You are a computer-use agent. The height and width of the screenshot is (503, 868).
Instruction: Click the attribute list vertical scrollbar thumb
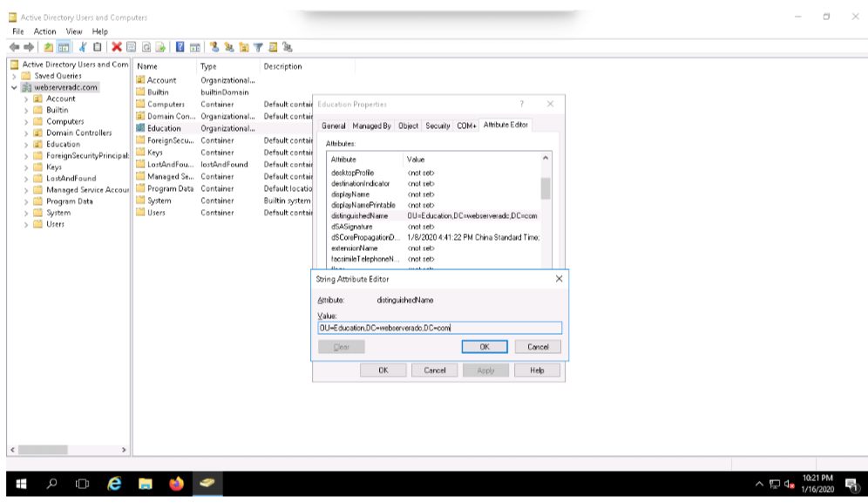[x=546, y=187]
